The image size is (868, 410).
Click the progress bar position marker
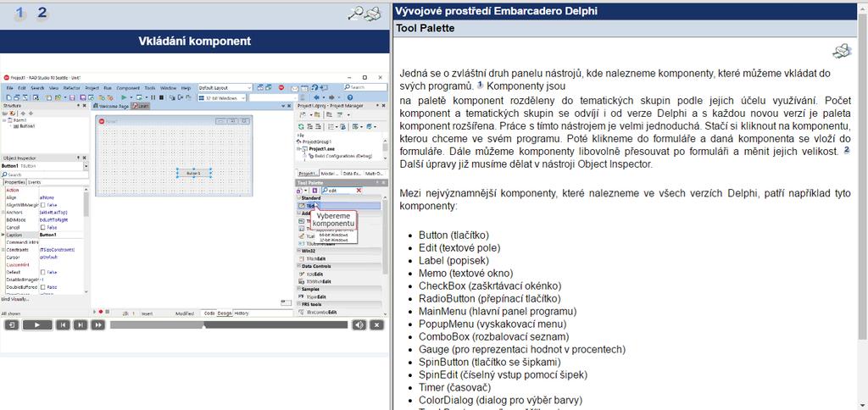coord(205,326)
